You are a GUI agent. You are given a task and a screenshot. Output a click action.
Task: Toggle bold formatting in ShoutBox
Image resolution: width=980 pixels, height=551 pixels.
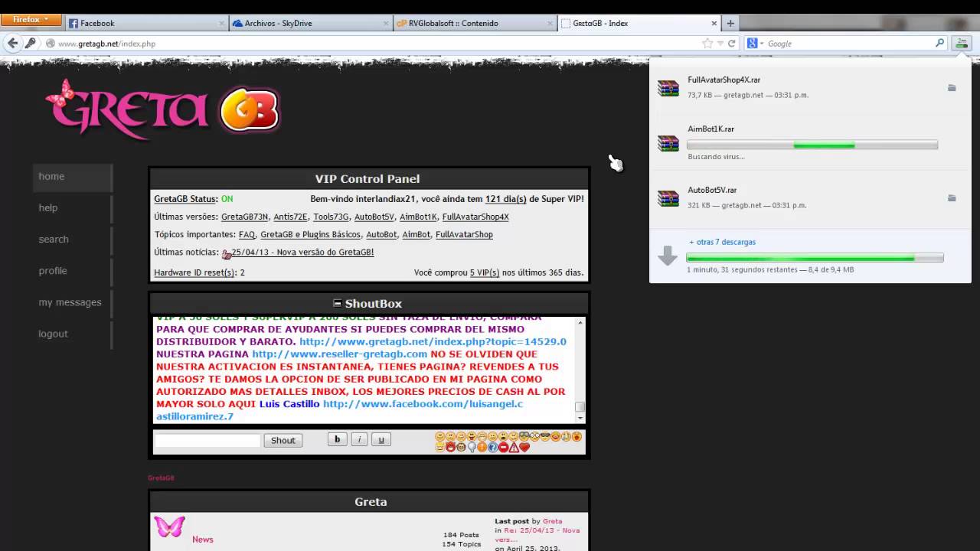337,439
